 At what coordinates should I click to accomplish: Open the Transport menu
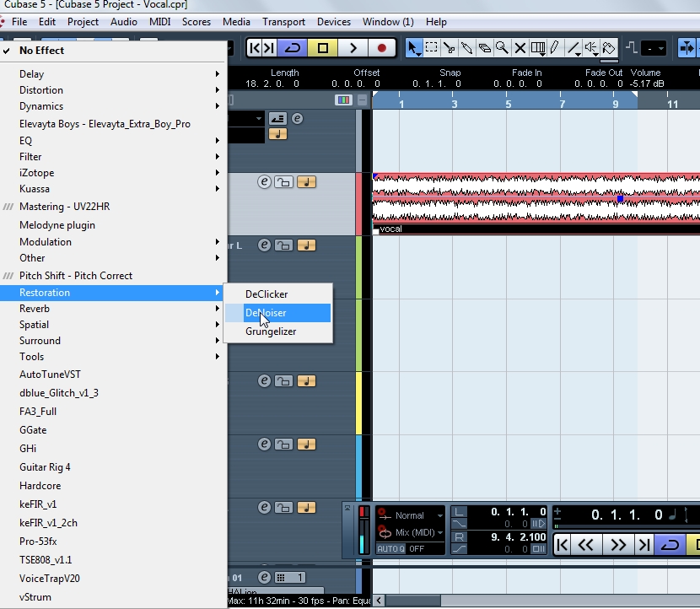[284, 21]
